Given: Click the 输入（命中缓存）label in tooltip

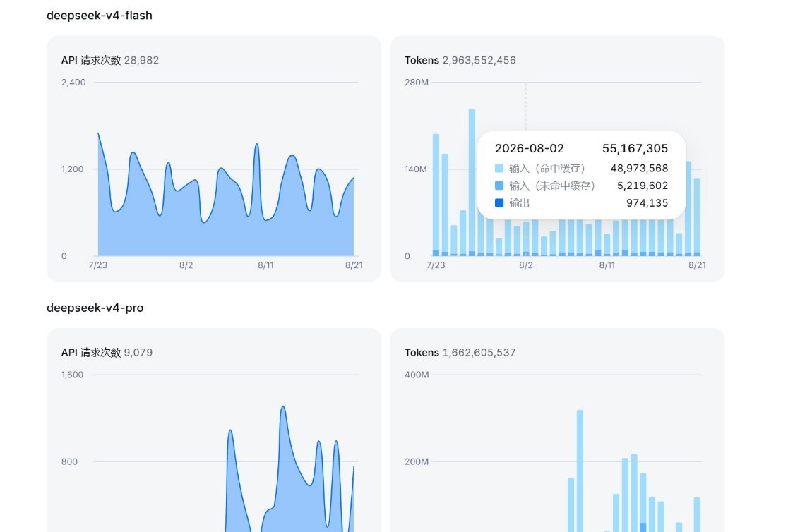Looking at the screenshot, I should click(x=547, y=169).
